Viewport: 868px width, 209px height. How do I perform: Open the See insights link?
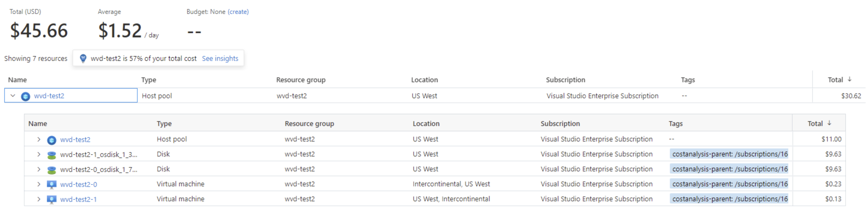(x=220, y=58)
